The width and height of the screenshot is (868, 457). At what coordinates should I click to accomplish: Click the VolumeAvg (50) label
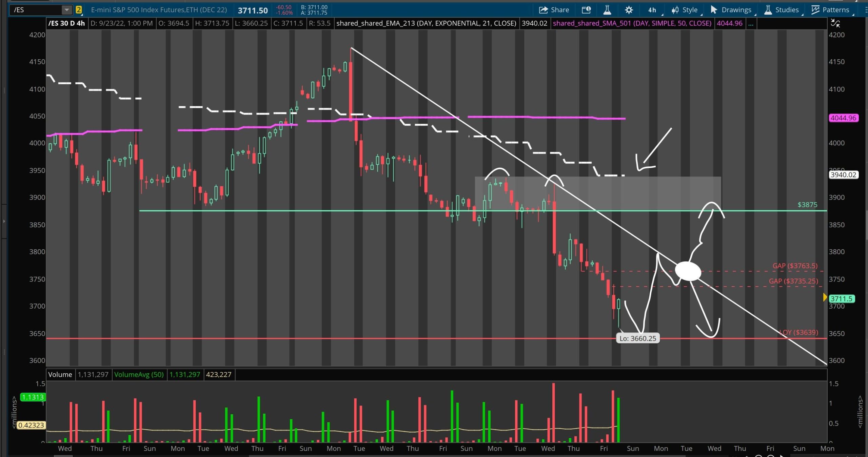(x=139, y=374)
